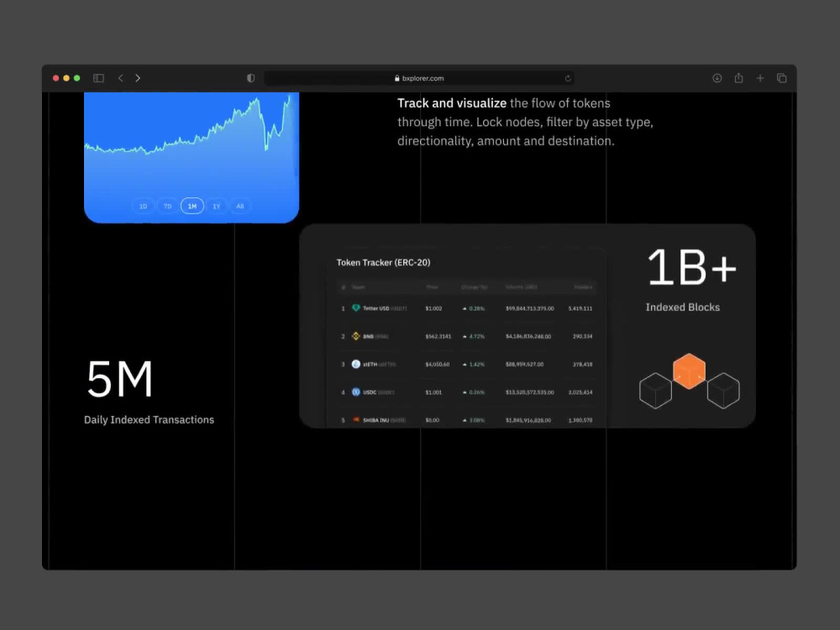Click the Track and visualize bold text
The height and width of the screenshot is (630, 840).
click(452, 102)
